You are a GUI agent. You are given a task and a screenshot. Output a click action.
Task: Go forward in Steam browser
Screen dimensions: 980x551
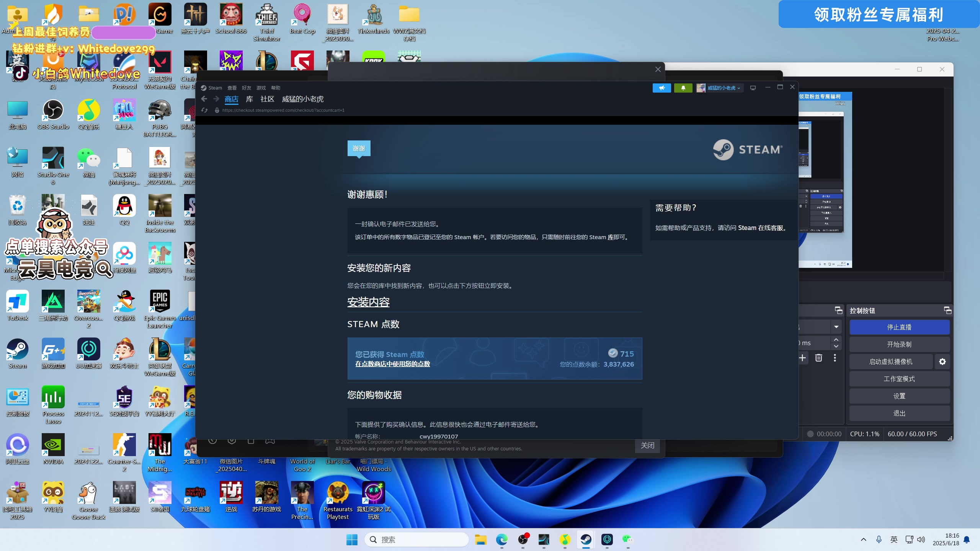click(x=216, y=99)
